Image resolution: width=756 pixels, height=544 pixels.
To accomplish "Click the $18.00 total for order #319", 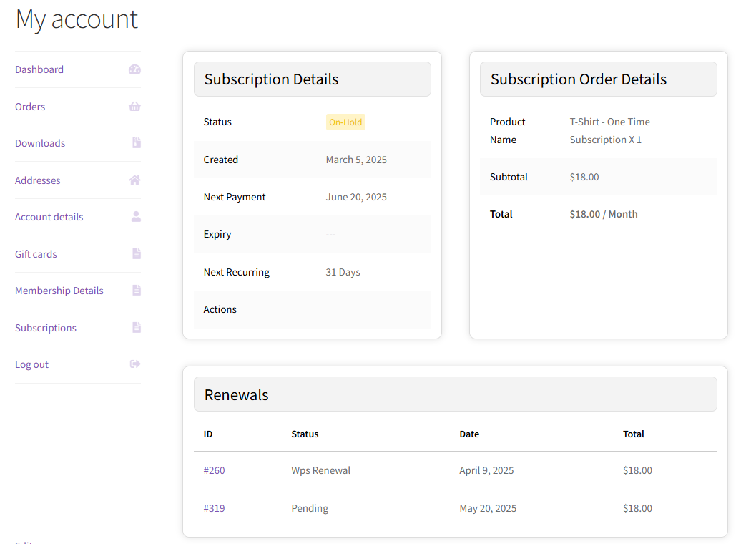I will click(637, 508).
